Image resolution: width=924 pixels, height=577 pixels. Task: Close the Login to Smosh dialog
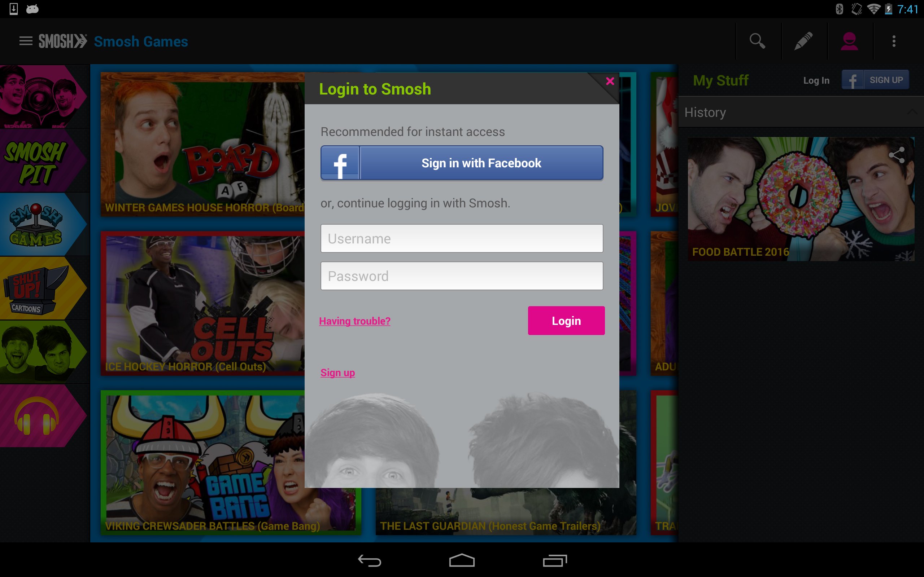610,81
